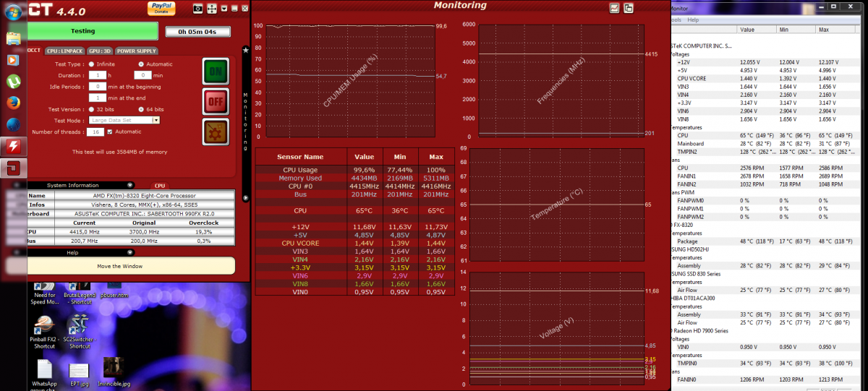Click the idle minutes at end field
Image resolution: width=868 pixels, height=391 pixels.
[98, 98]
